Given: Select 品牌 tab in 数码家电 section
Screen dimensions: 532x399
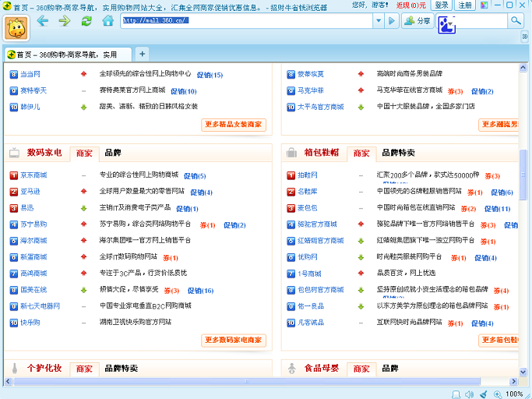Looking at the screenshot, I should click(x=112, y=153).
